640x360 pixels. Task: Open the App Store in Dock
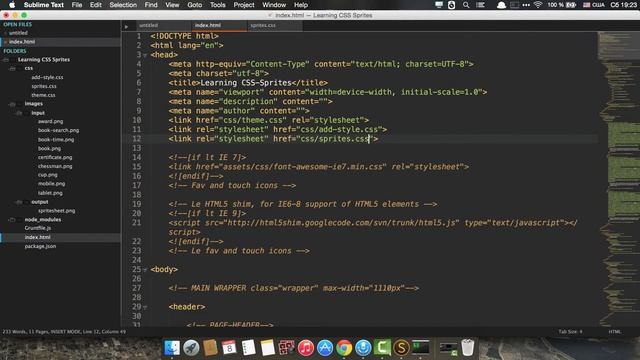325,348
